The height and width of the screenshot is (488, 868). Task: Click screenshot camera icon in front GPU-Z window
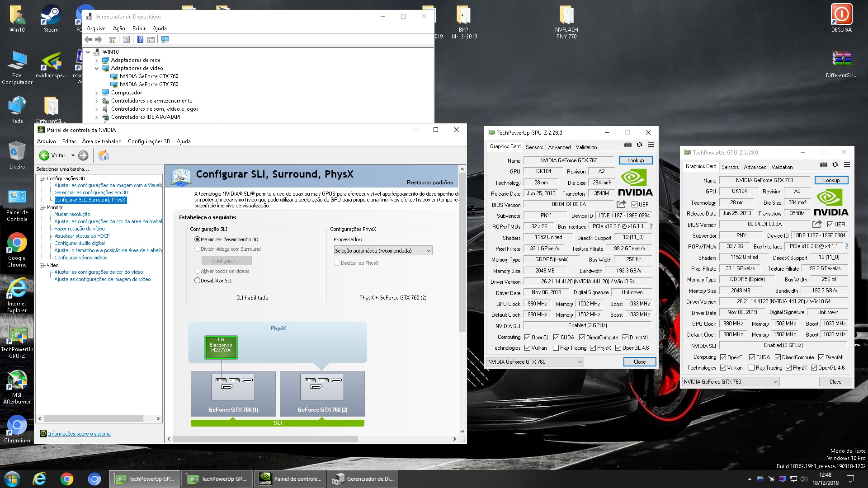(x=628, y=145)
